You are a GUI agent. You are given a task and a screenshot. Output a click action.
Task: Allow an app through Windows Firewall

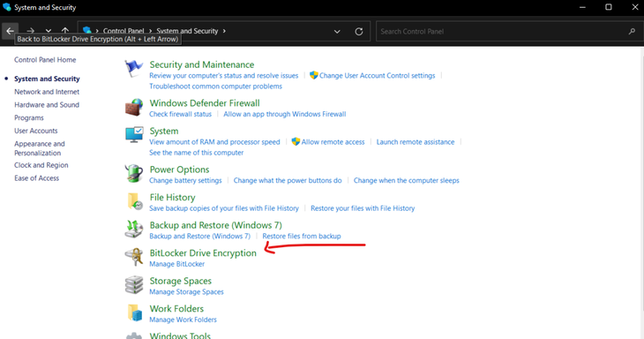click(285, 114)
